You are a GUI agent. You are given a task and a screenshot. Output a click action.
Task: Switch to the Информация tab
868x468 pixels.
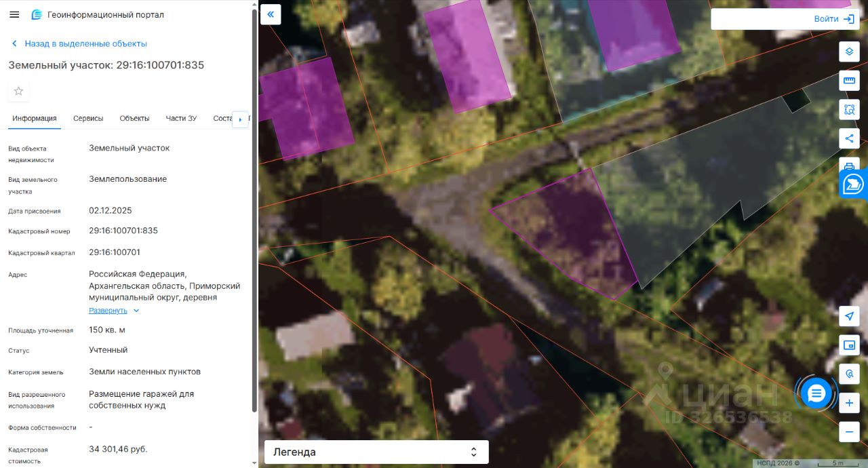pos(35,118)
